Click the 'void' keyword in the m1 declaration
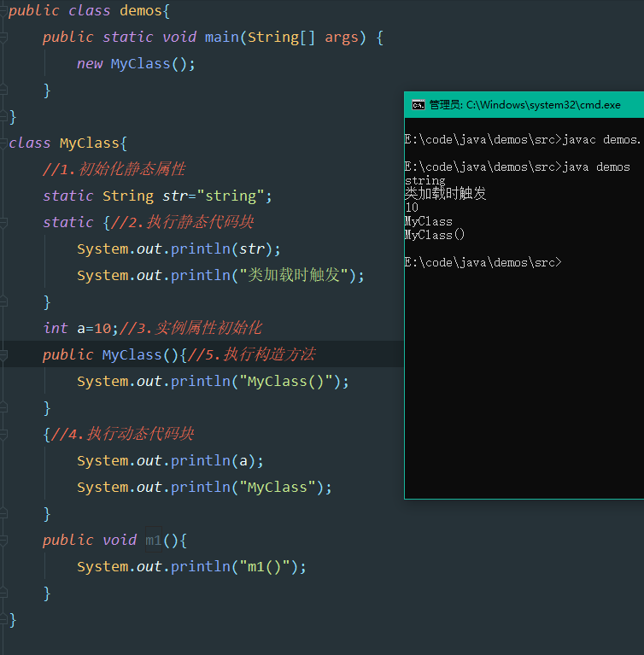This screenshot has height=655, width=644. click(120, 541)
